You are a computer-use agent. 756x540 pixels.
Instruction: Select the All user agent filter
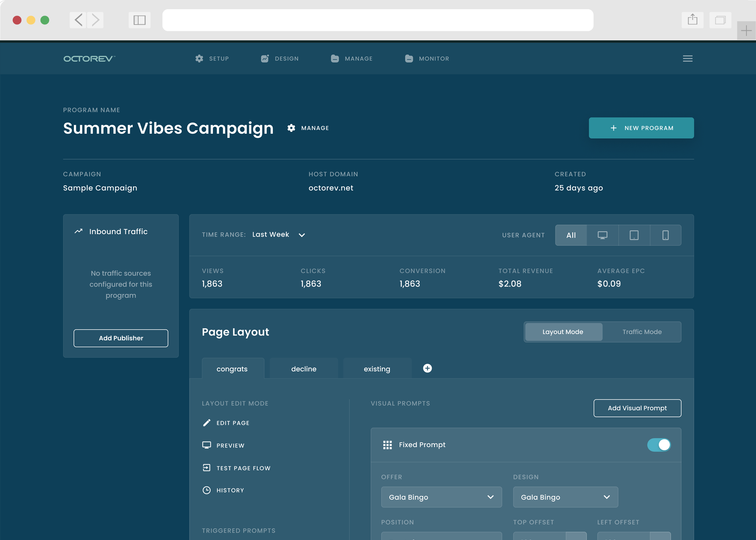[571, 235]
